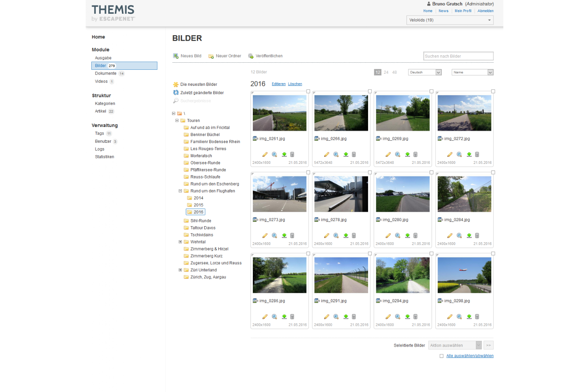Click the magnifier zoom icon for img_0266.jpg
The width and height of the screenshot is (588, 392).
(336, 154)
